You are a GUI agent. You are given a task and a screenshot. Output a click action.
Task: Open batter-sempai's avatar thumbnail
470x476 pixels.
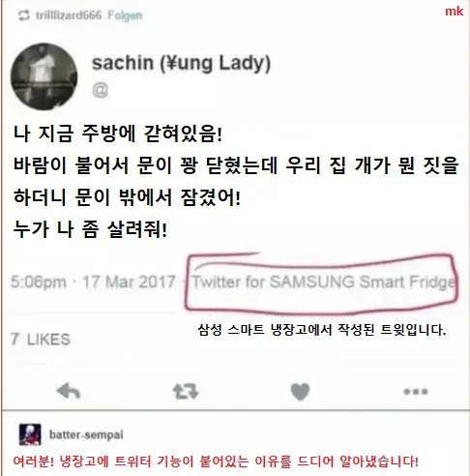coord(30,434)
